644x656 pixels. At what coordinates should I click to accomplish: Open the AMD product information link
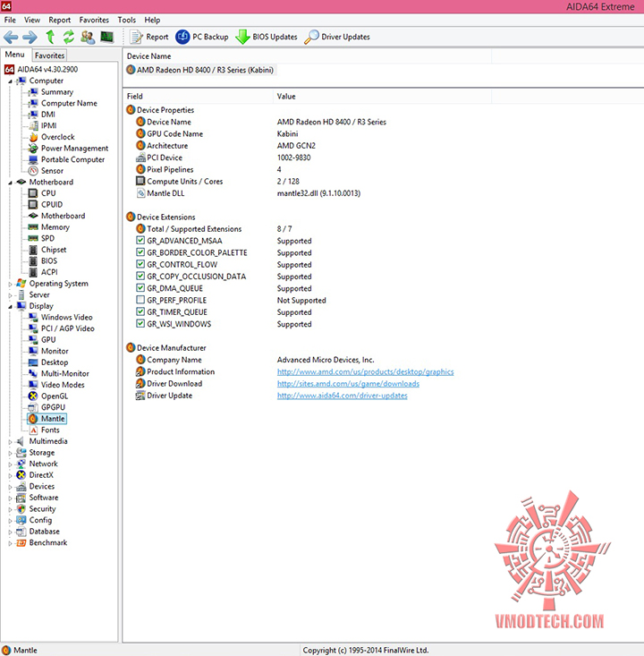(365, 372)
